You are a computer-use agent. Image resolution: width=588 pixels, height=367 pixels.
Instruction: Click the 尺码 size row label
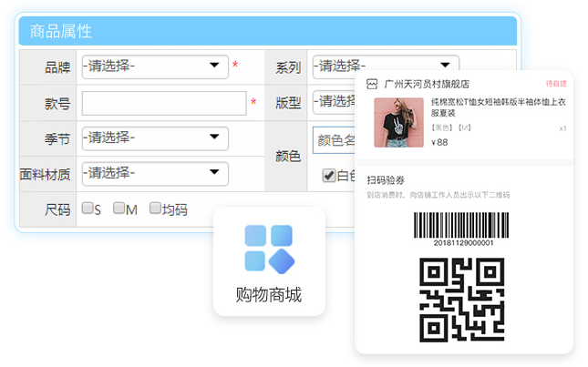pyautogui.click(x=57, y=209)
